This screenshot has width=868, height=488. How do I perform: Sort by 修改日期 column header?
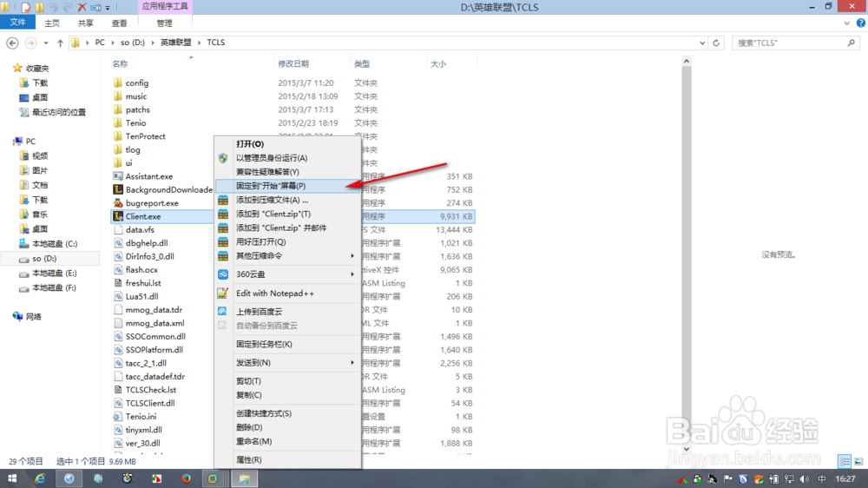coord(293,63)
